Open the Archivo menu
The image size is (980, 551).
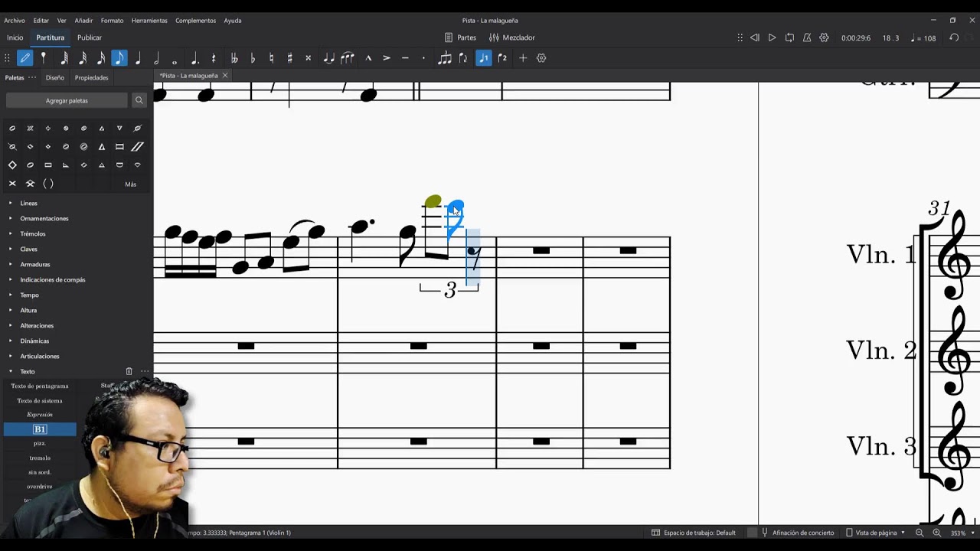coord(15,21)
